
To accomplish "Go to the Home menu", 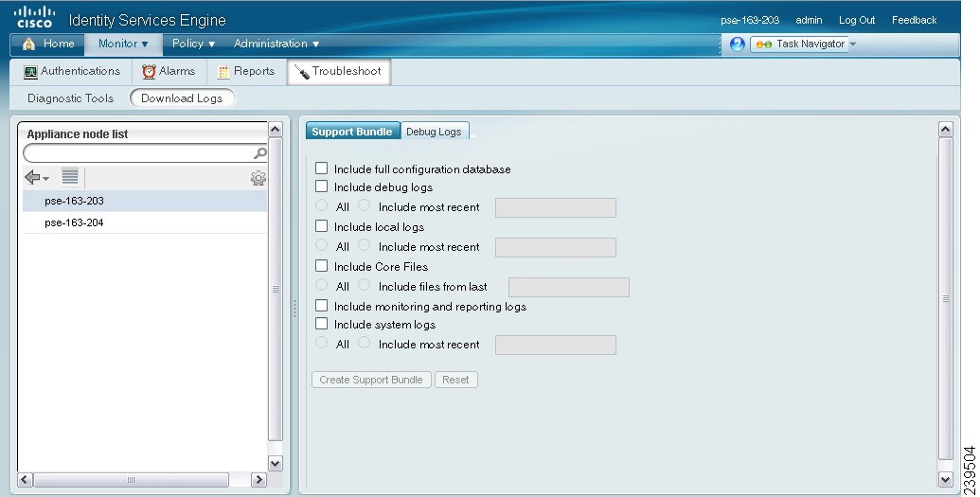I will (48, 44).
